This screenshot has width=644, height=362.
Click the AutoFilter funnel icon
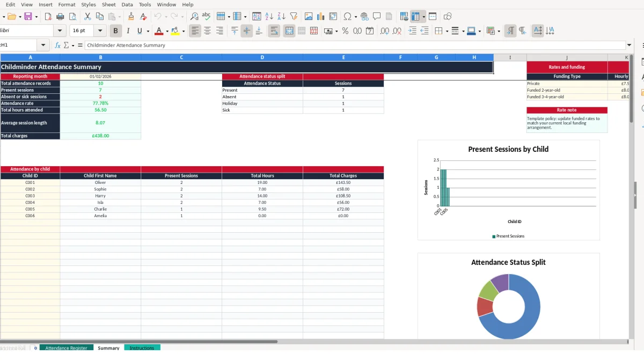pyautogui.click(x=294, y=17)
